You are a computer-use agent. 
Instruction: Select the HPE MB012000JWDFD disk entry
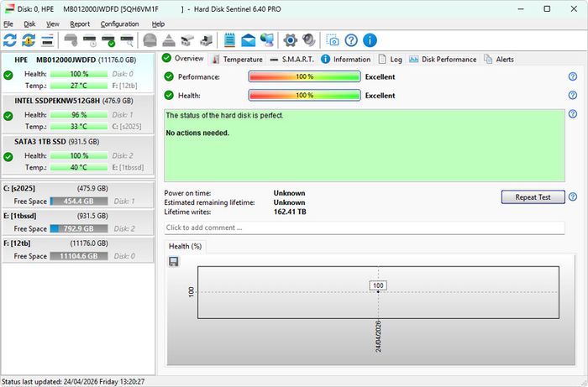(78, 73)
